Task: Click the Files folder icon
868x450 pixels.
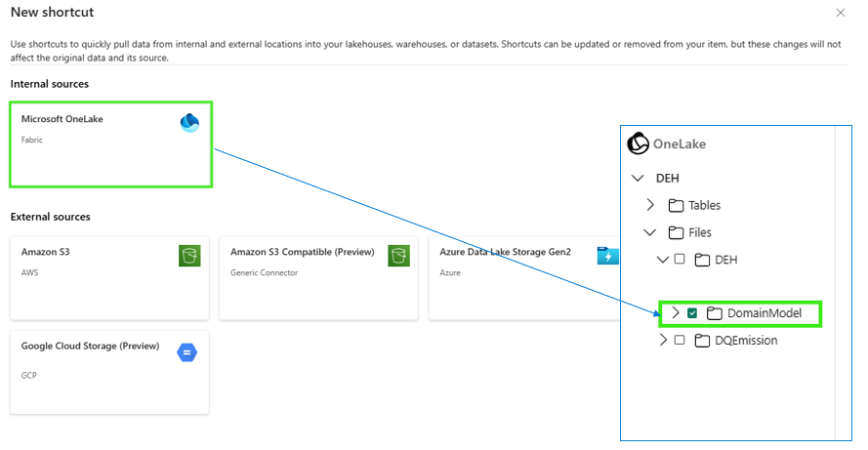Action: pos(676,233)
